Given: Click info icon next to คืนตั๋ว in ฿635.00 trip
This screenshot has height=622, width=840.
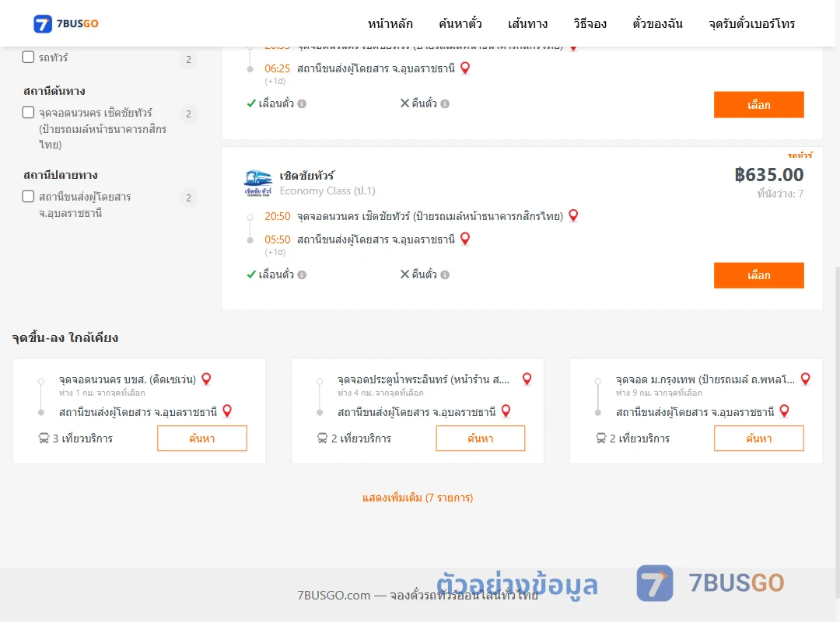Looking at the screenshot, I should (445, 274).
